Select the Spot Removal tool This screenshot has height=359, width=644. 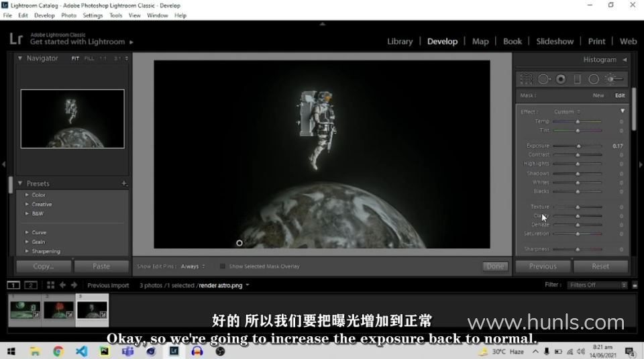(x=544, y=79)
